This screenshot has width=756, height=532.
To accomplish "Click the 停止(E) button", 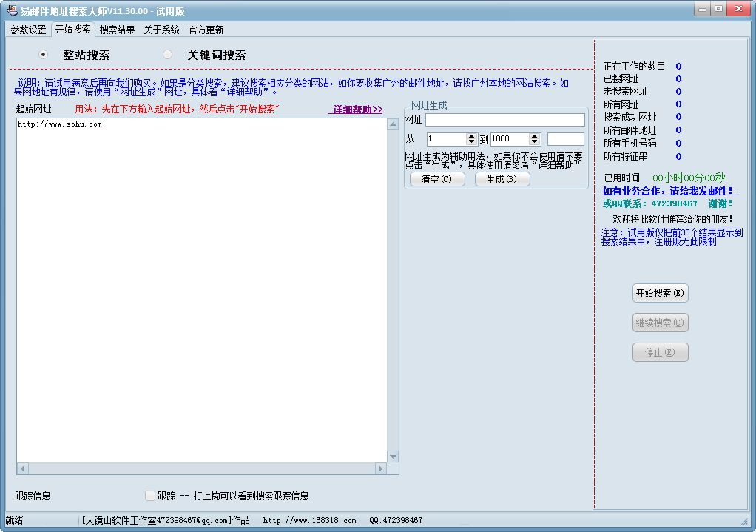I will pyautogui.click(x=660, y=352).
